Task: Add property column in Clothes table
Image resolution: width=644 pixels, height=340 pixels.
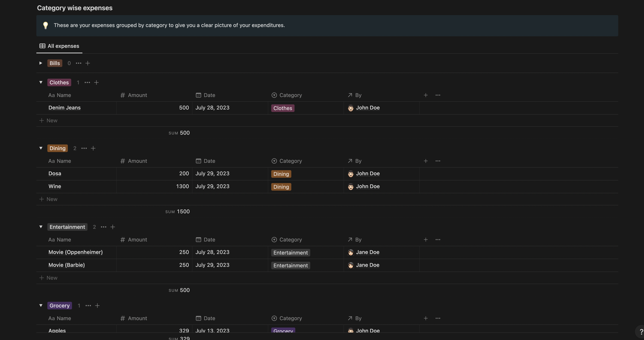Action: coord(425,95)
